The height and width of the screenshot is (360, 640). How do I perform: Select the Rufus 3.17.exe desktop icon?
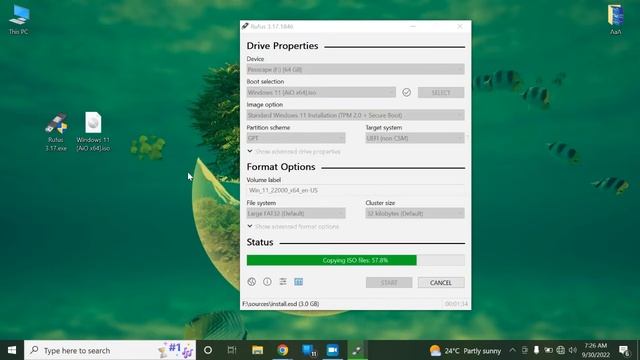(x=56, y=132)
